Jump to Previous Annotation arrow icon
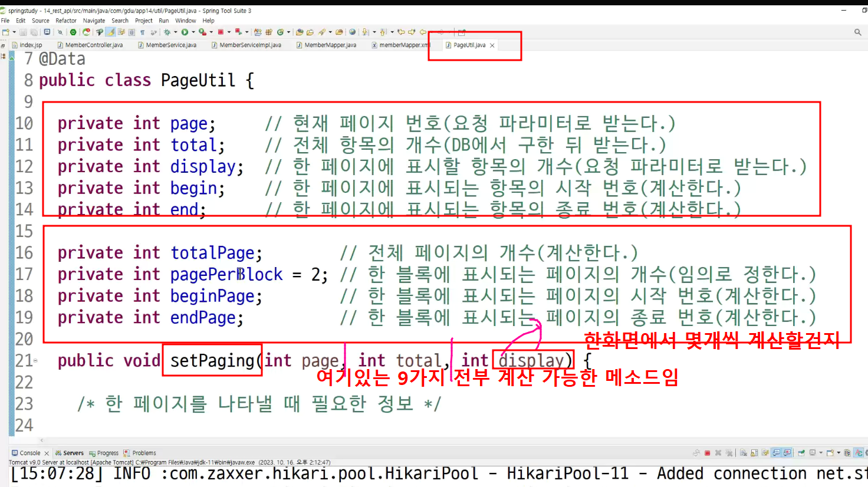This screenshot has width=868, height=487. coord(383,32)
